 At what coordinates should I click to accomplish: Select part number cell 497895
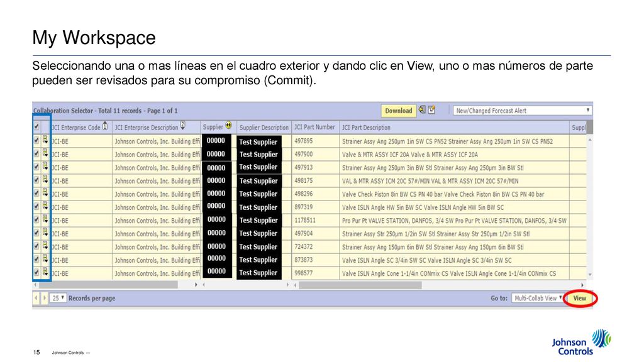point(304,141)
